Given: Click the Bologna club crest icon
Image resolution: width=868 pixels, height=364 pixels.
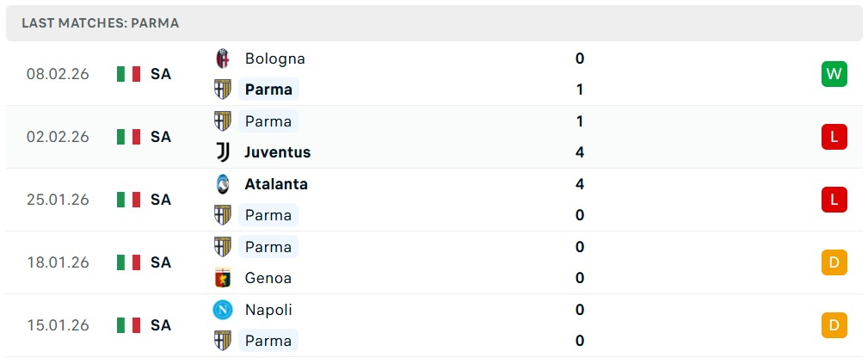Looking at the screenshot, I should pos(223,59).
